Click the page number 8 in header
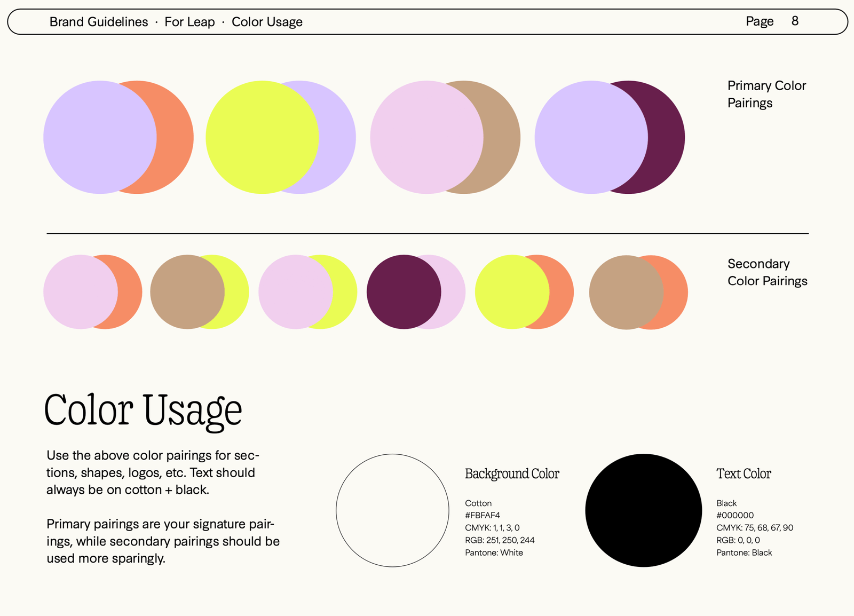The image size is (854, 616). point(795,21)
